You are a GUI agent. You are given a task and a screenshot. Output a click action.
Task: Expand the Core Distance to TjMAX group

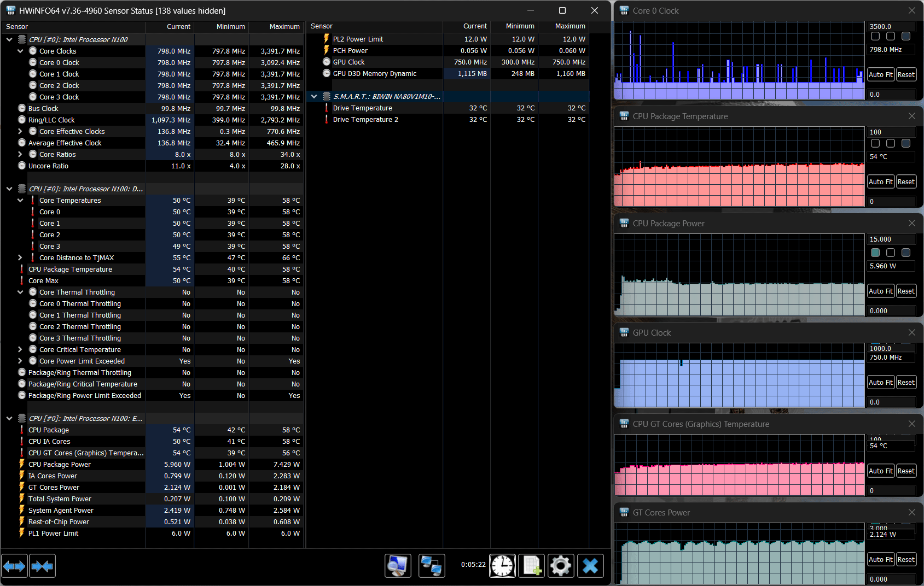pos(20,257)
